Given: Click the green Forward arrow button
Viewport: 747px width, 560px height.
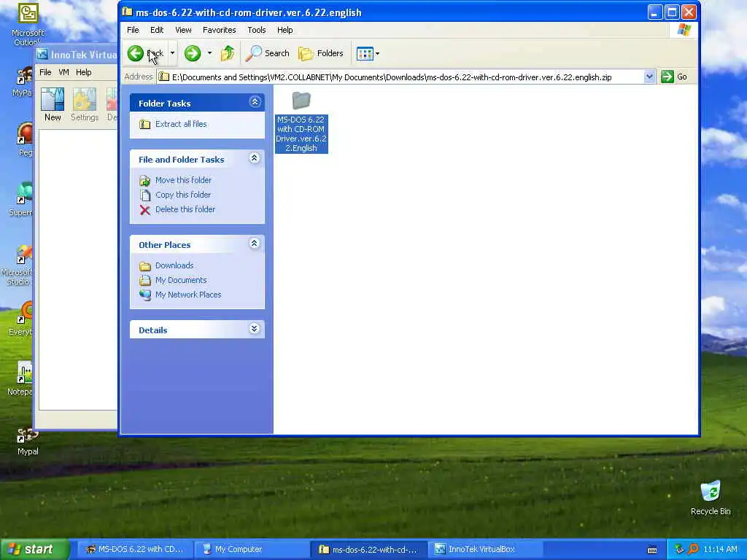Looking at the screenshot, I should pyautogui.click(x=193, y=53).
